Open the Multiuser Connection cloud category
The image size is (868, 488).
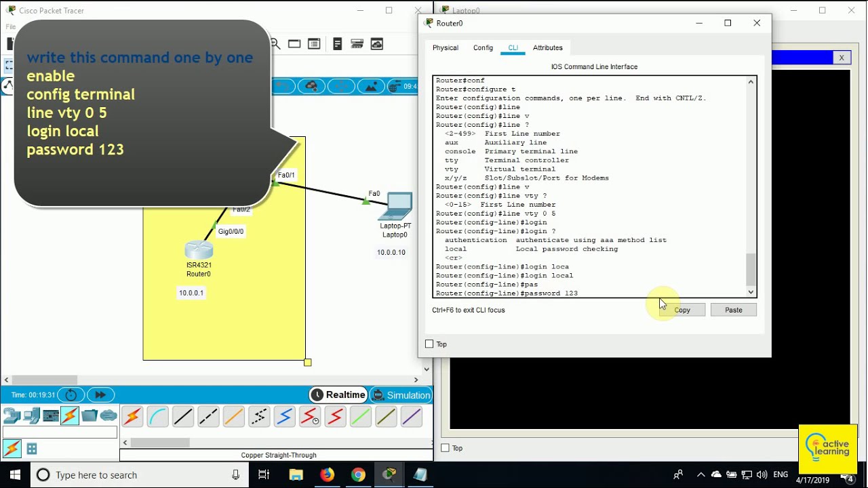(x=108, y=415)
